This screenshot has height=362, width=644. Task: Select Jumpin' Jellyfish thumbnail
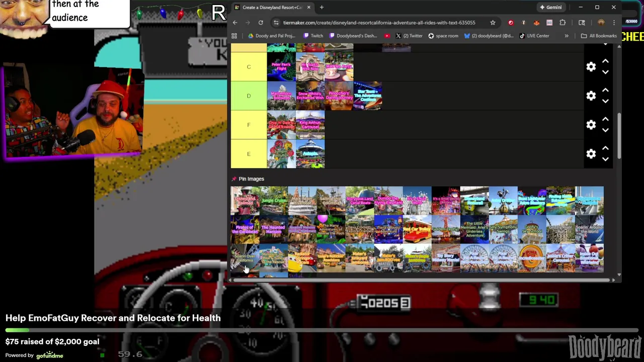[281, 154]
